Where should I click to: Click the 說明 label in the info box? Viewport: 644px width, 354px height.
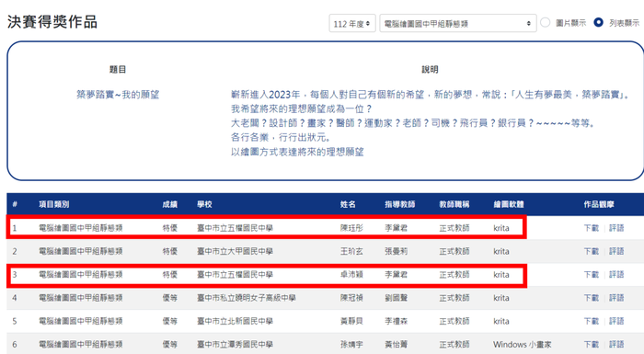[x=430, y=69]
